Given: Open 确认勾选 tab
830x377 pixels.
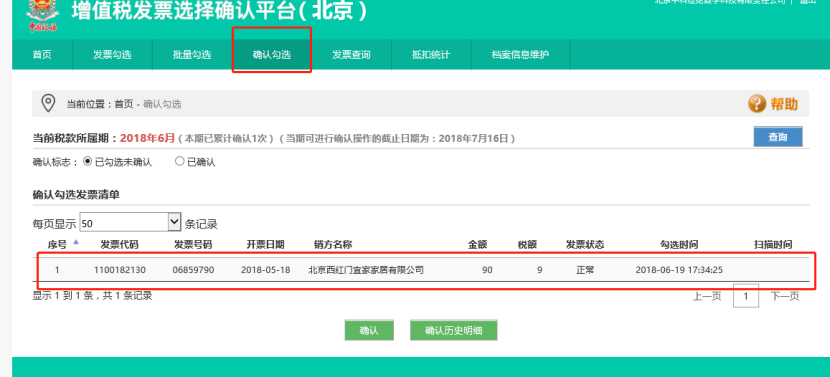Looking at the screenshot, I should (272, 55).
